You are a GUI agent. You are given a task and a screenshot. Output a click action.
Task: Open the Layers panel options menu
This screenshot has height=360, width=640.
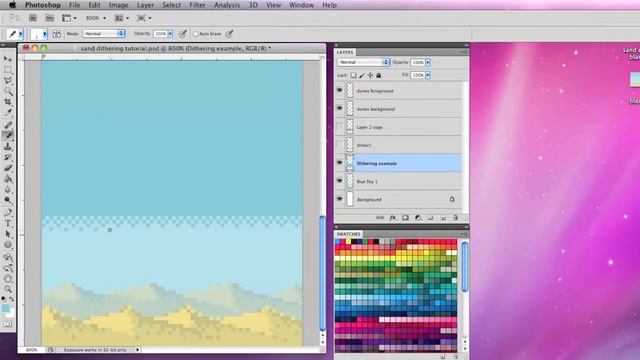(x=464, y=52)
